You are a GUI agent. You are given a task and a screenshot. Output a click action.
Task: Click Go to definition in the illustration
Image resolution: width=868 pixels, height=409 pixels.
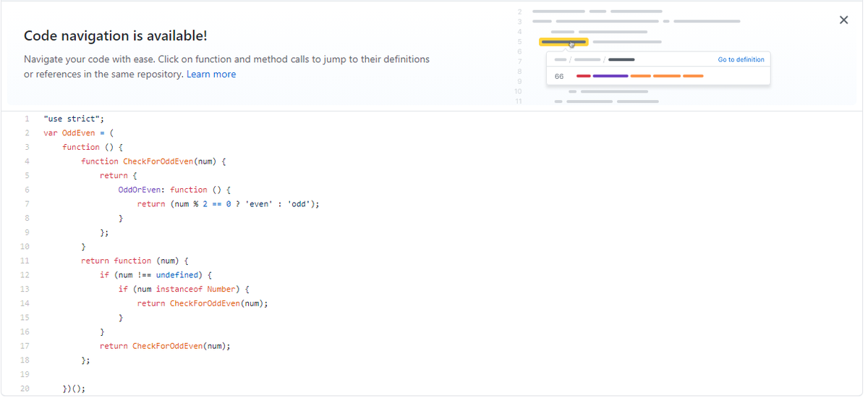point(741,59)
